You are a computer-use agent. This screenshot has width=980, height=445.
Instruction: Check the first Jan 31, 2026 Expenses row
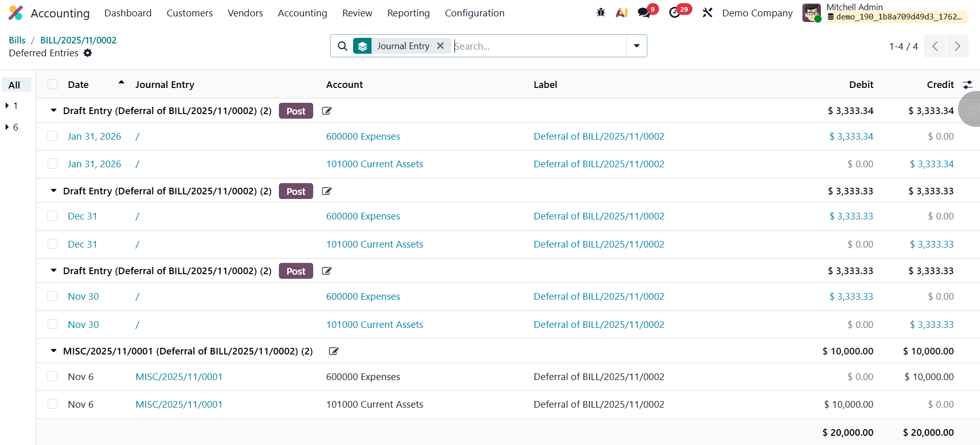click(53, 136)
